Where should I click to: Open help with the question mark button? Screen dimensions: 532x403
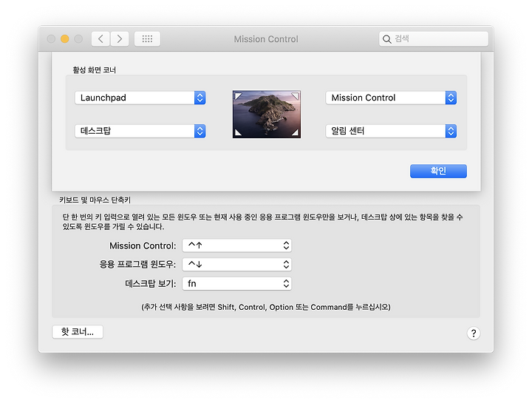click(x=474, y=333)
